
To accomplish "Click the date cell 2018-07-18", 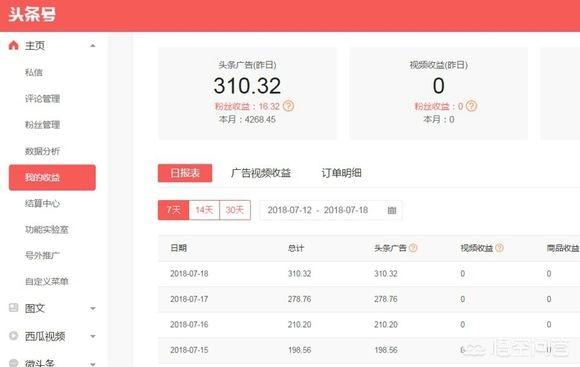I will pos(189,274).
